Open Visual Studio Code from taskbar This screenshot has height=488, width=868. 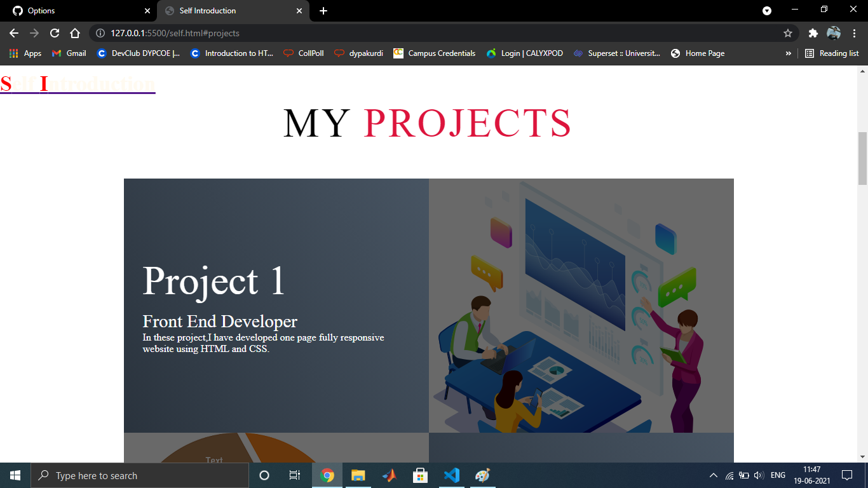[451, 475]
